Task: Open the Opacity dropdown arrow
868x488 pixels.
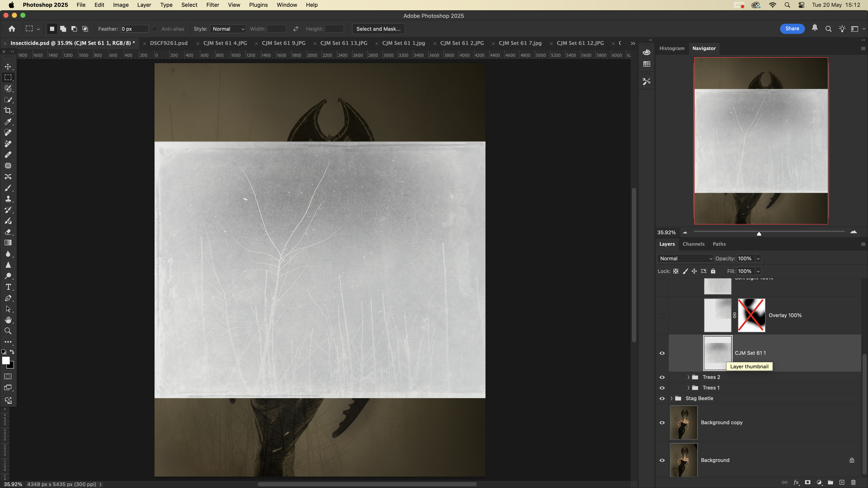Action: point(758,258)
